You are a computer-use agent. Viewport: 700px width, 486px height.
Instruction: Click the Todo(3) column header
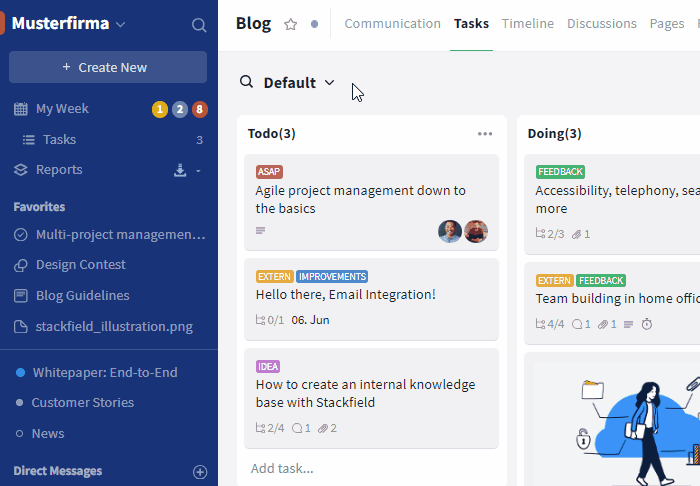pyautogui.click(x=271, y=134)
